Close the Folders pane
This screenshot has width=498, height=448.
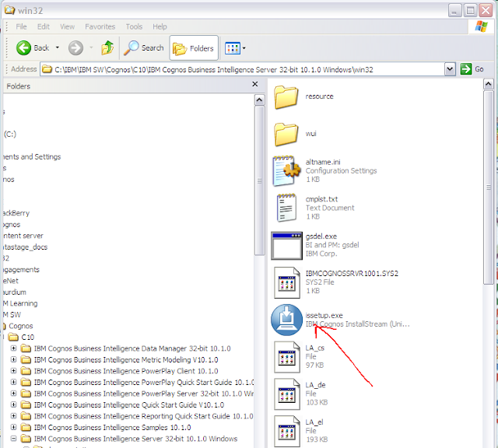[x=254, y=84]
